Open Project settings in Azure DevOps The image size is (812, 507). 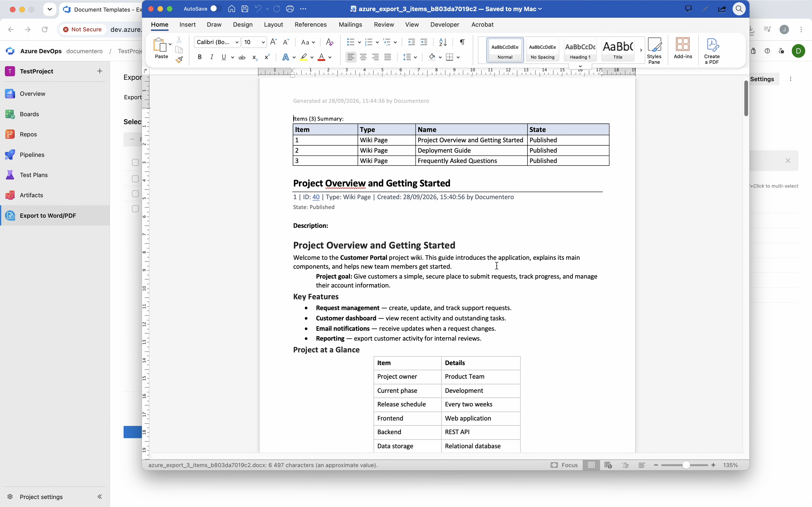coord(41,497)
